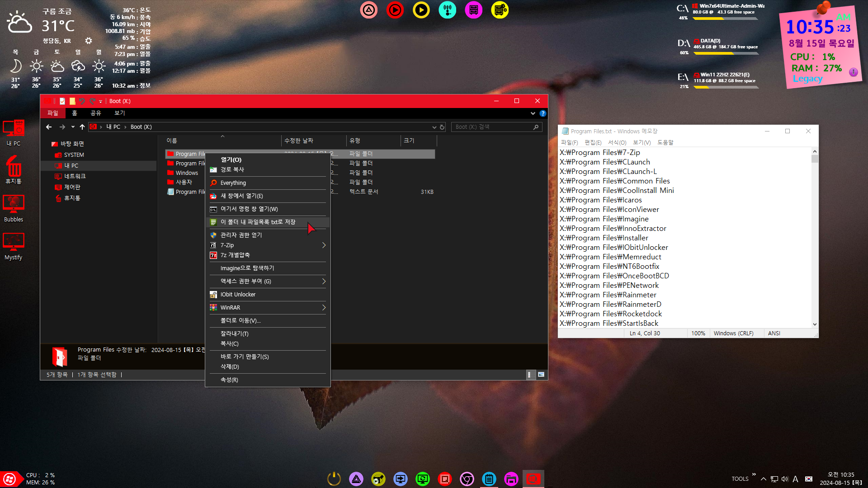
Task: Click Explorer help question-mark icon
Action: [x=543, y=113]
